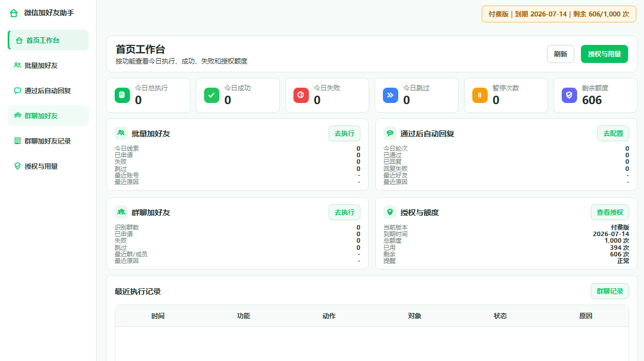This screenshot has width=644, height=361.
Task: Click the 提醒 正常 status value
Action: [x=623, y=261]
